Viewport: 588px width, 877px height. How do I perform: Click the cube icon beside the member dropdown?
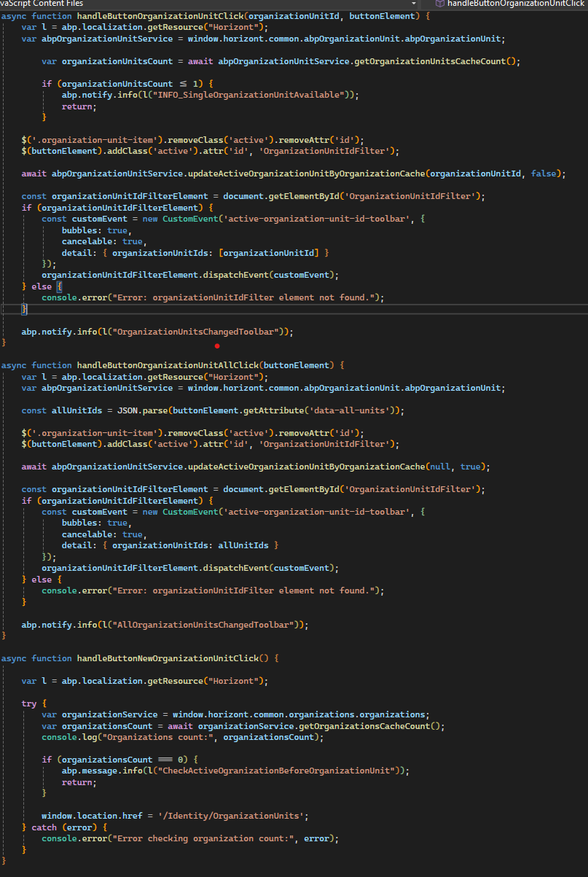click(439, 4)
